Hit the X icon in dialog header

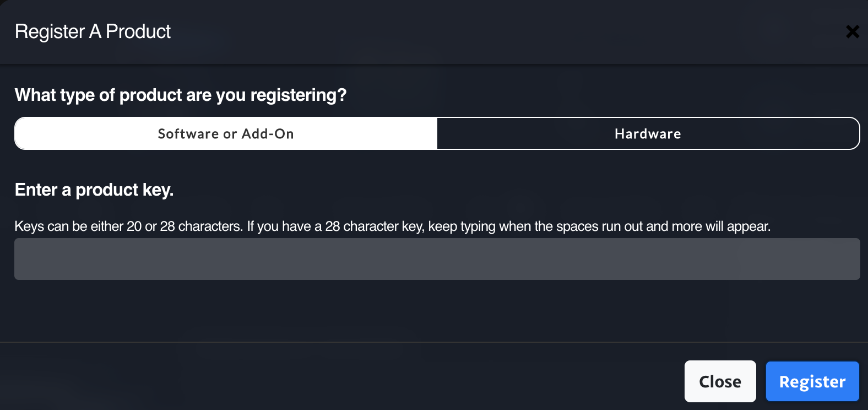click(x=852, y=32)
